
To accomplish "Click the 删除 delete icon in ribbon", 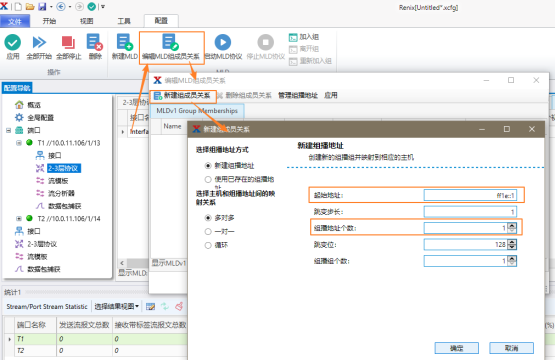I will click(x=95, y=42).
